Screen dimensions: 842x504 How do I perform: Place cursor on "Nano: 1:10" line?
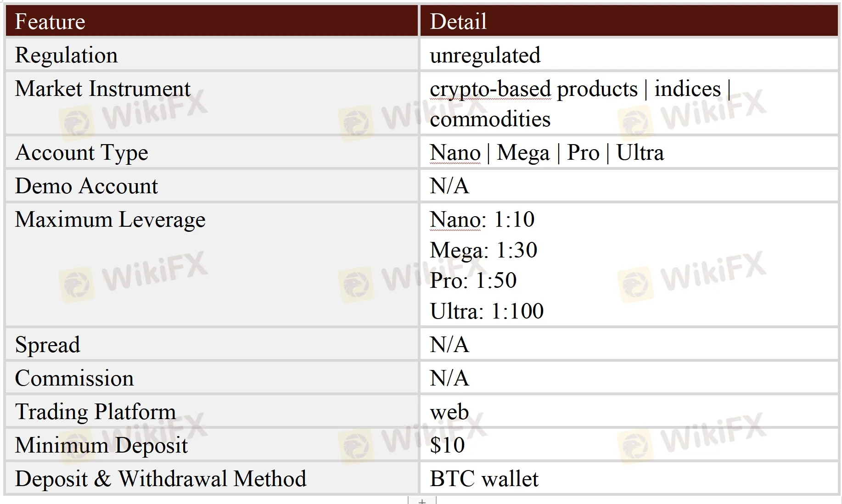pyautogui.click(x=482, y=219)
